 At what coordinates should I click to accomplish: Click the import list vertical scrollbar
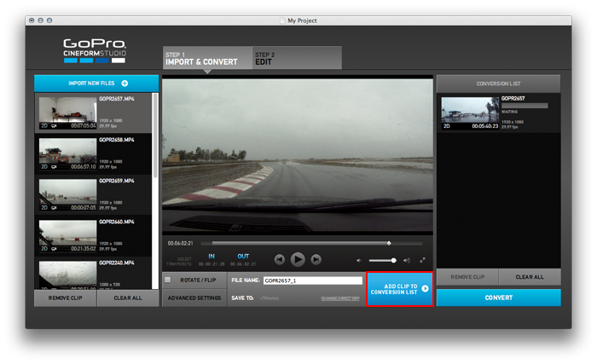(155, 136)
